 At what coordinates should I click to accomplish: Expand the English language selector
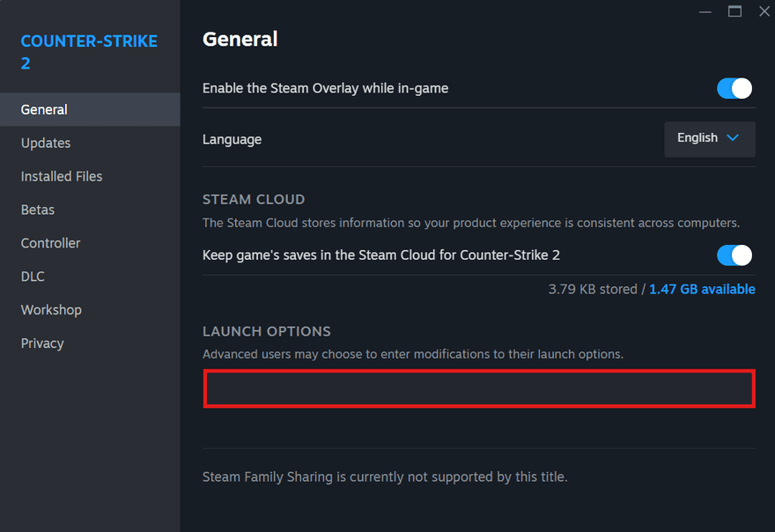tap(710, 138)
